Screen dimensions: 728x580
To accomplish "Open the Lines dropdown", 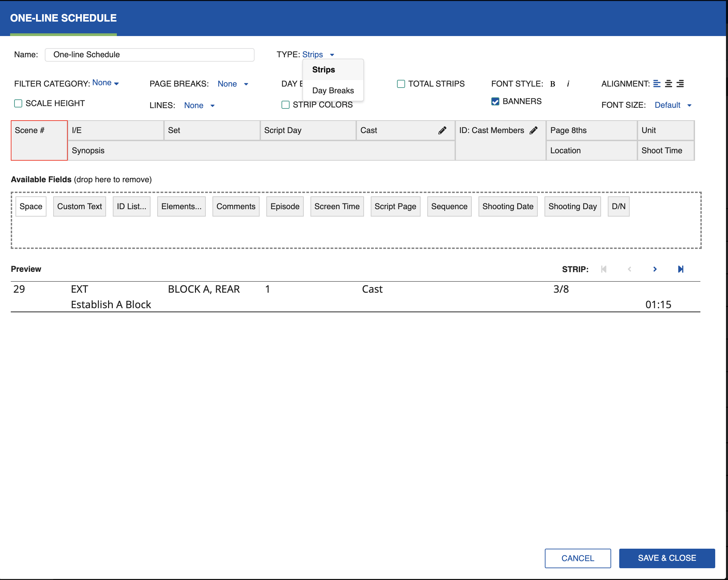I will (x=199, y=105).
